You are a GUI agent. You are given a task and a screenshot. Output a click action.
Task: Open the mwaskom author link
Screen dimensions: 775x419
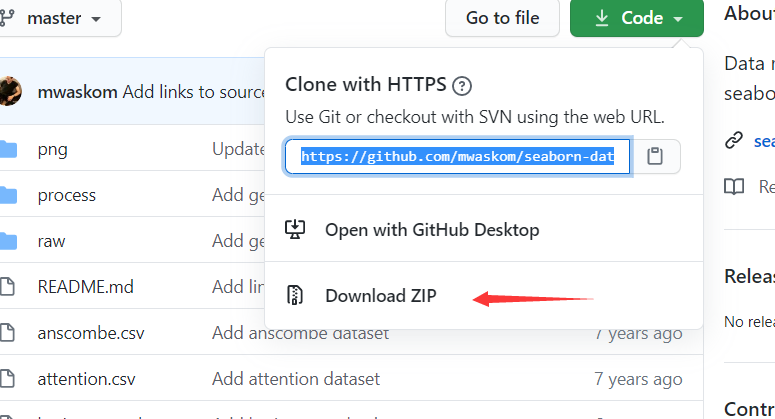[x=78, y=92]
